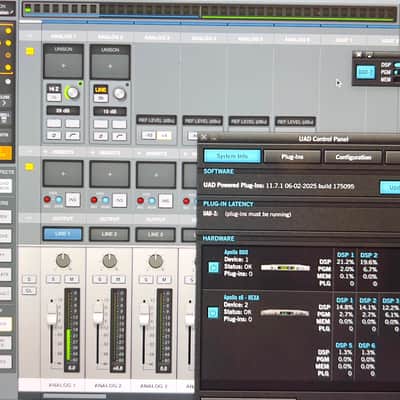Viewport: 400px width, 400px height.
Task: Toggle the INS button on Analog 3
Action: point(165,201)
